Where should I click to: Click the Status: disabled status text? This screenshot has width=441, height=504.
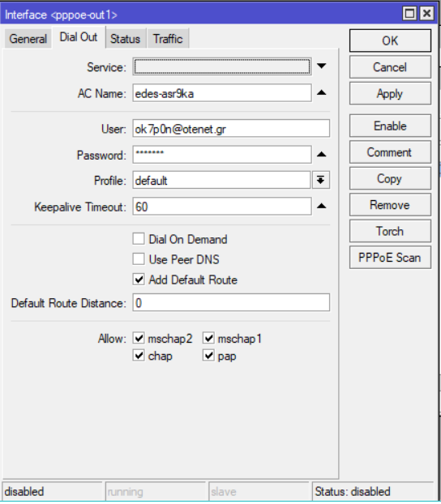coord(353,492)
